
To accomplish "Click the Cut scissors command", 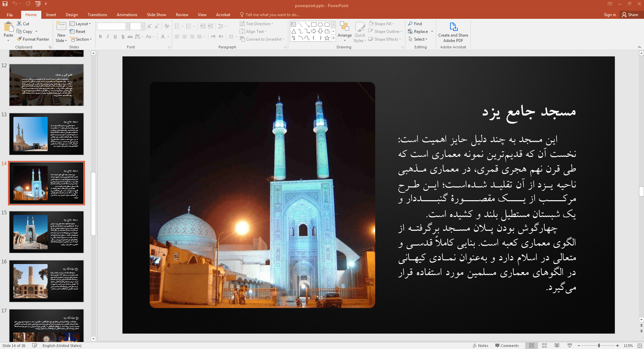I will (23, 24).
